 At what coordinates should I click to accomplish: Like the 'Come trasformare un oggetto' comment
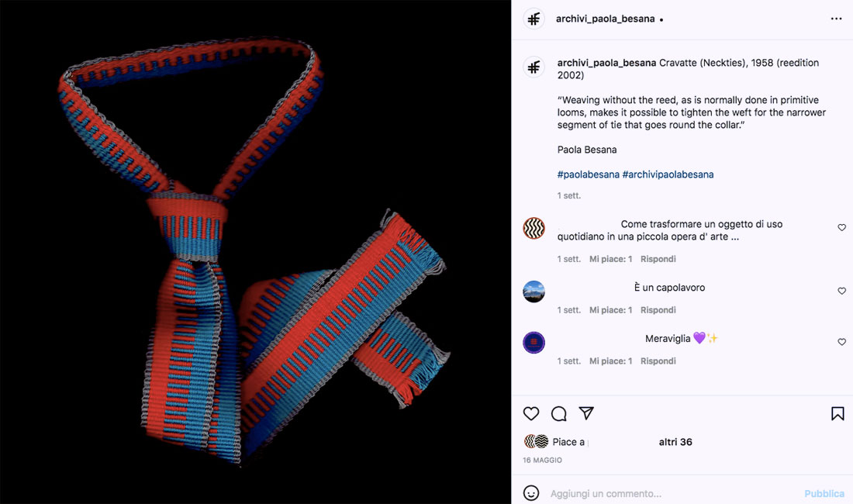point(841,228)
